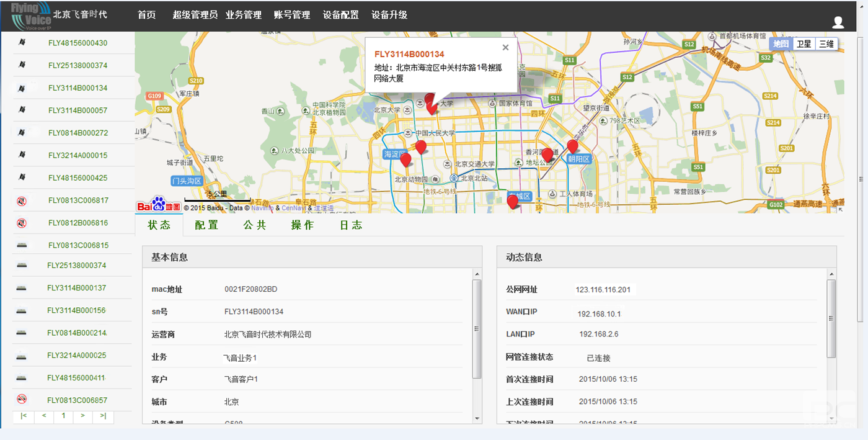Click the red map pin above 东城区 label

pos(512,201)
